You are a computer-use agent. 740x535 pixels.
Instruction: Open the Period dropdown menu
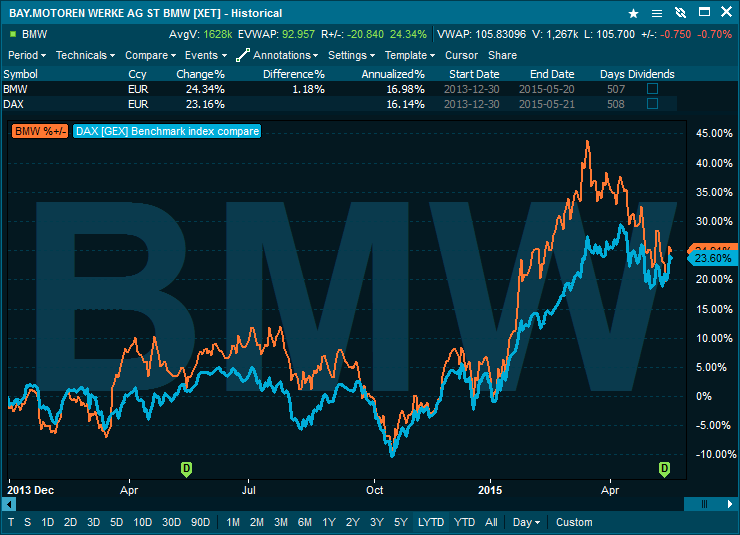coord(27,55)
